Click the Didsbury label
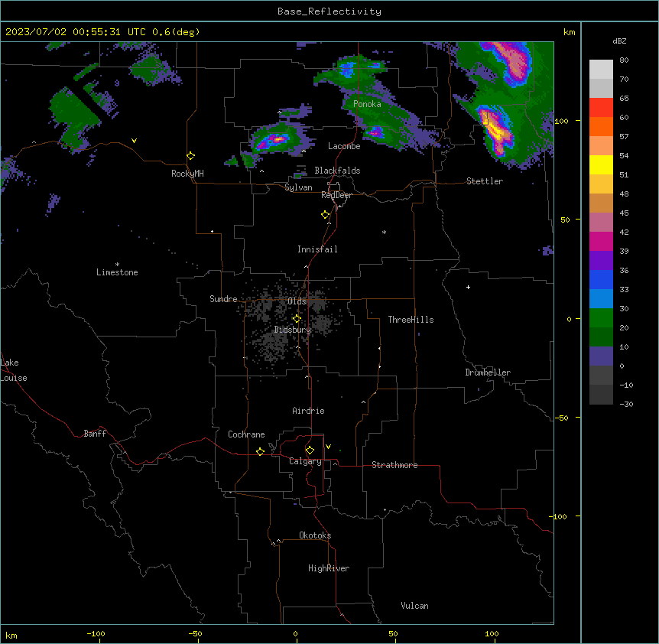This screenshot has width=659, height=644. coord(293,330)
